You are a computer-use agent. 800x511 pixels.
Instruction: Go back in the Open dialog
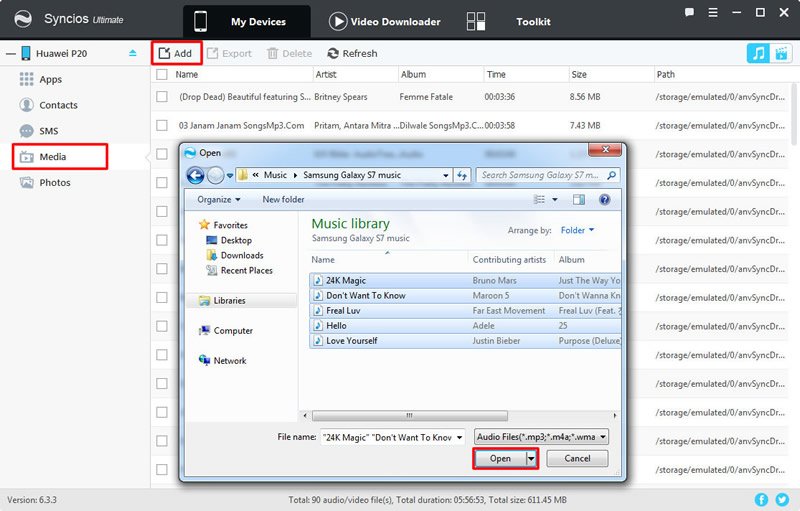pos(195,175)
